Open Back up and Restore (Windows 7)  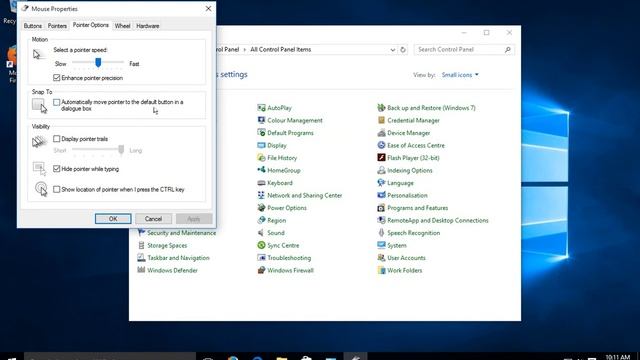point(431,108)
